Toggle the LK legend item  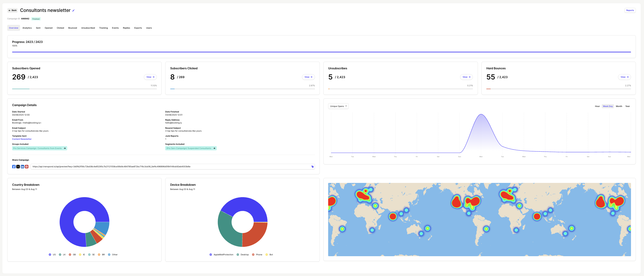point(62,255)
